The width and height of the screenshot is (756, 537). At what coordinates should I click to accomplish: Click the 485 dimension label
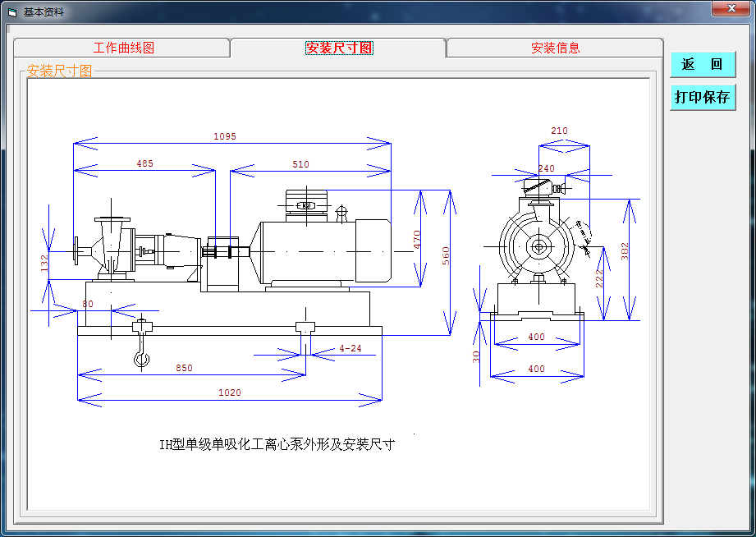[x=144, y=163]
